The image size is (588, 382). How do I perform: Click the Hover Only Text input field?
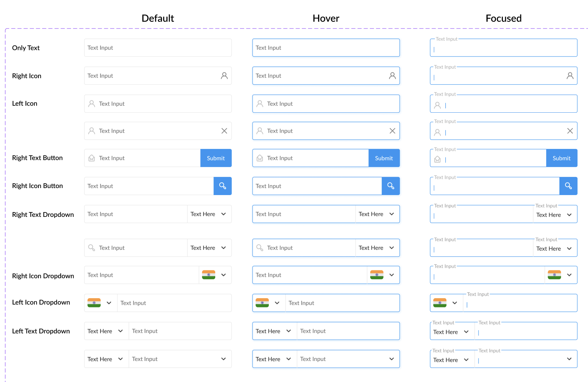pyautogui.click(x=326, y=48)
